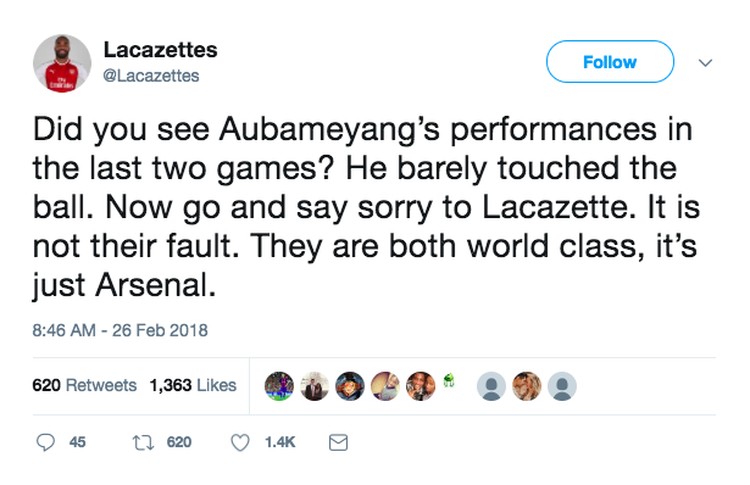
Task: Click the Follow button
Action: pyautogui.click(x=609, y=62)
